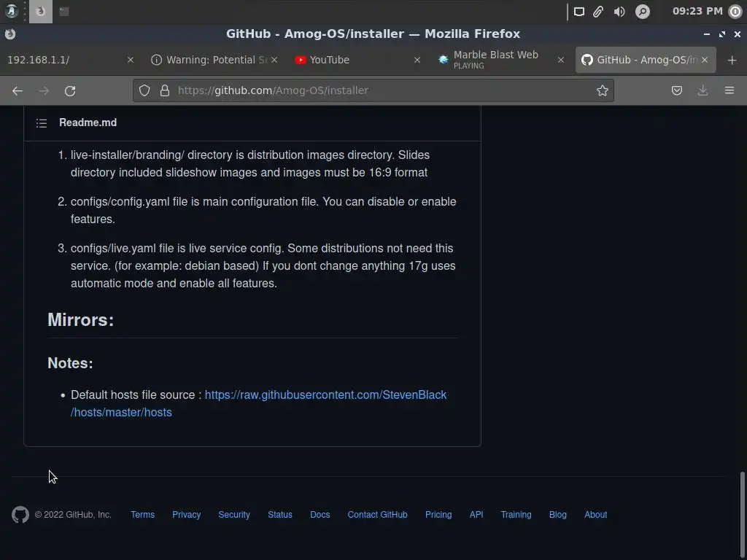The height and width of the screenshot is (560, 747).
Task: Open the StevenBlack hosts raw link
Action: point(259,404)
